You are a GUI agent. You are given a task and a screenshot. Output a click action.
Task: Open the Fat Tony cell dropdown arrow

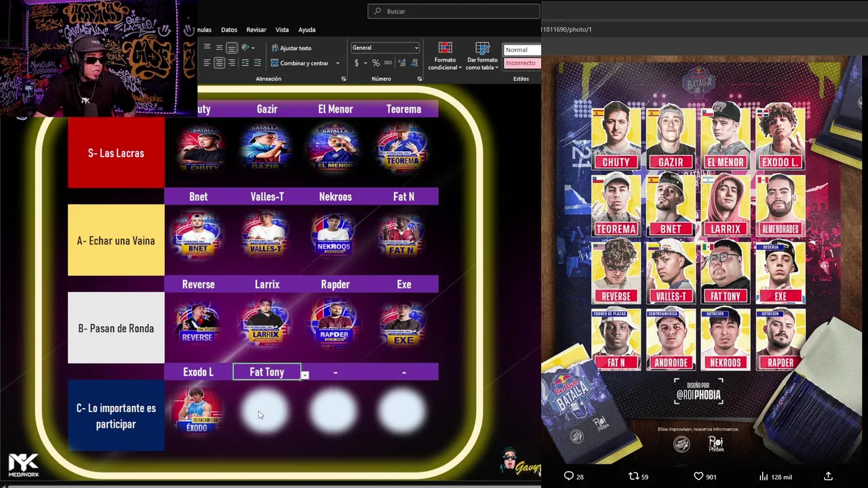pyautogui.click(x=305, y=375)
